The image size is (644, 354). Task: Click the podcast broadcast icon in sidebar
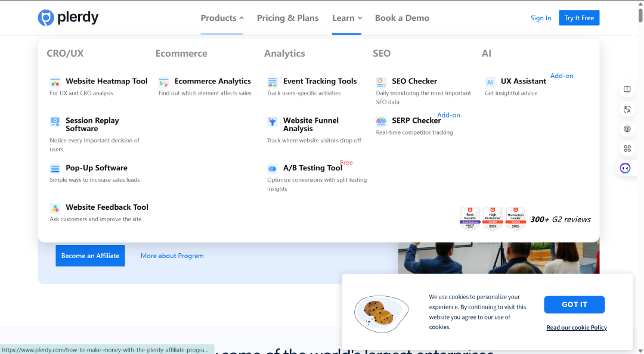coord(627,129)
